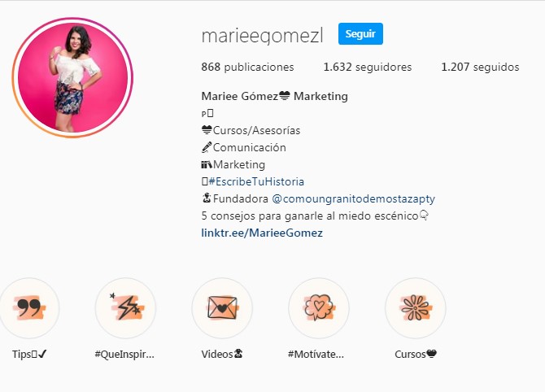This screenshot has height=392, width=545.
Task: Open the Tips highlight with quotation icon
Action: (x=29, y=308)
